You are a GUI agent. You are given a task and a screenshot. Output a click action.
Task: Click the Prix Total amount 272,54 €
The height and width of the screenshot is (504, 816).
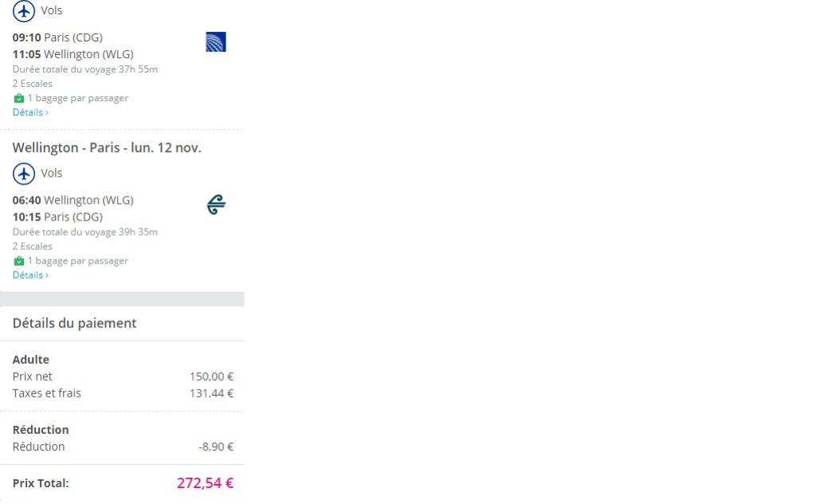pos(205,483)
